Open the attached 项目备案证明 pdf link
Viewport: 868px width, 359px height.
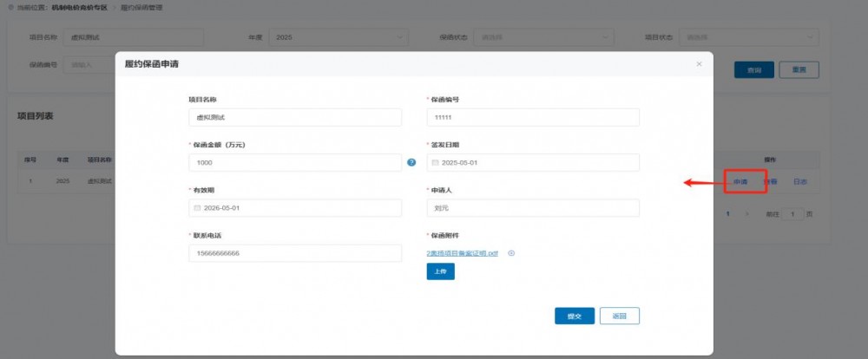tap(462, 253)
